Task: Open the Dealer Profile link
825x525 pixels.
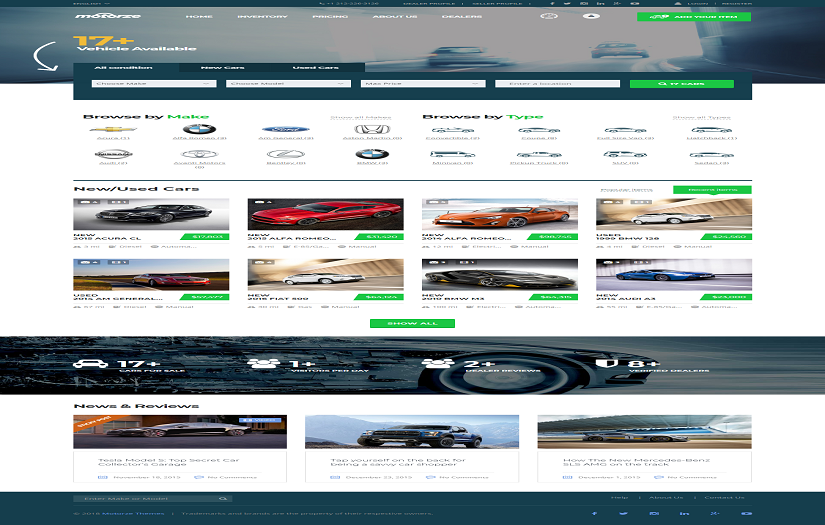Action: [429, 3]
